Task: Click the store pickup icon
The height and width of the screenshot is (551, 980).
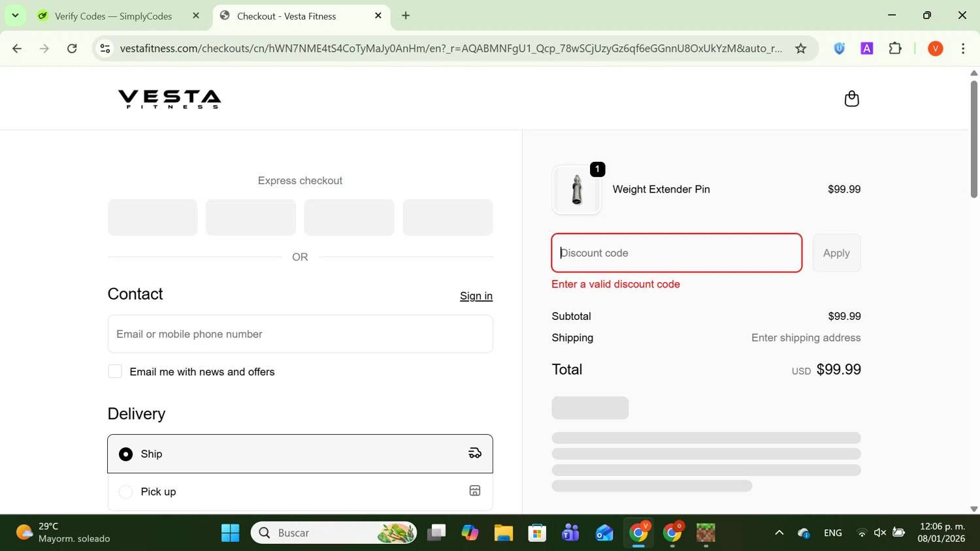Action: coord(475,491)
